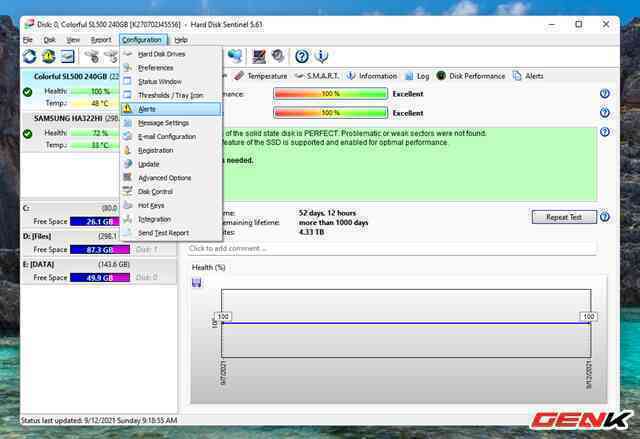Click the 72 % health bar
This screenshot has height=439, width=640.
click(95, 133)
